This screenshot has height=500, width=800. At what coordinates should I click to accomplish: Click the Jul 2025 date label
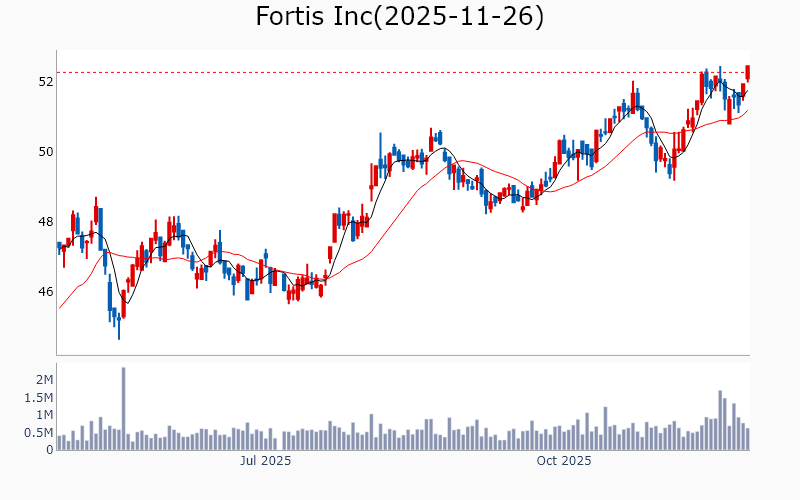266,461
